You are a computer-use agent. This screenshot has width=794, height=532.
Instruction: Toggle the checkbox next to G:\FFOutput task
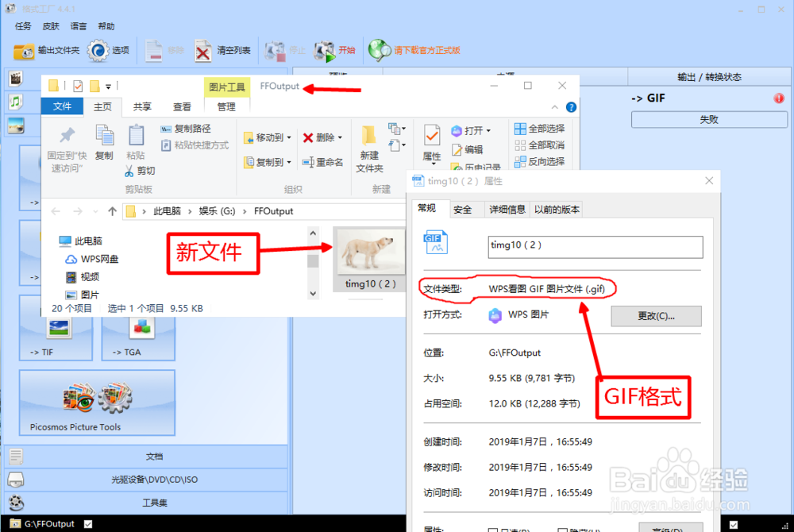87,524
